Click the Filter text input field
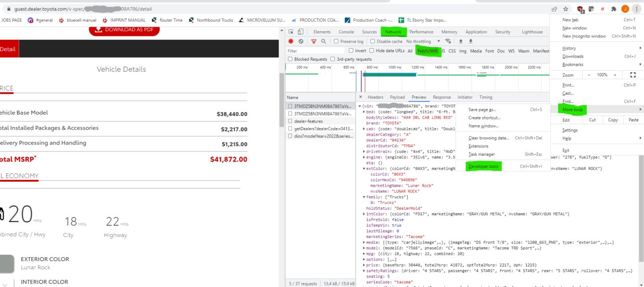This screenshot has width=644, height=287. [315, 51]
